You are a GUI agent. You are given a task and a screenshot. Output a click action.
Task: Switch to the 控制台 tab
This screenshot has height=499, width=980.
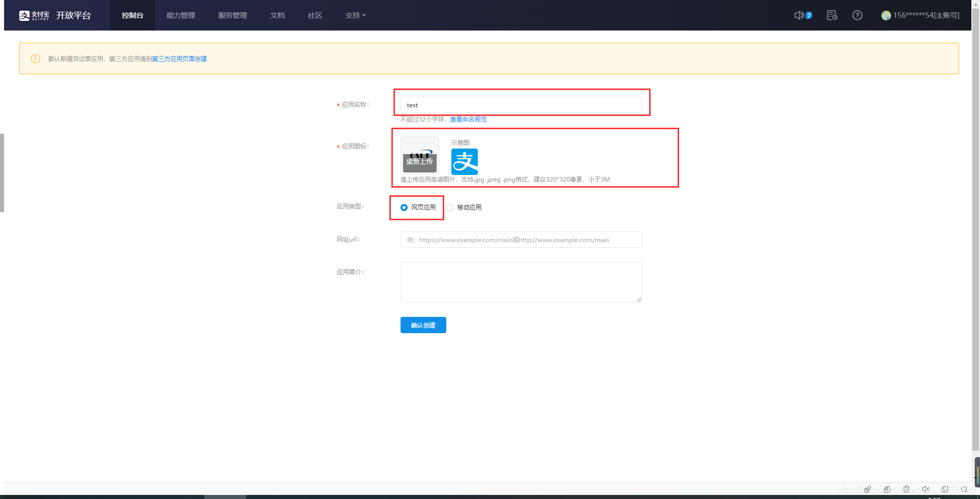(133, 15)
